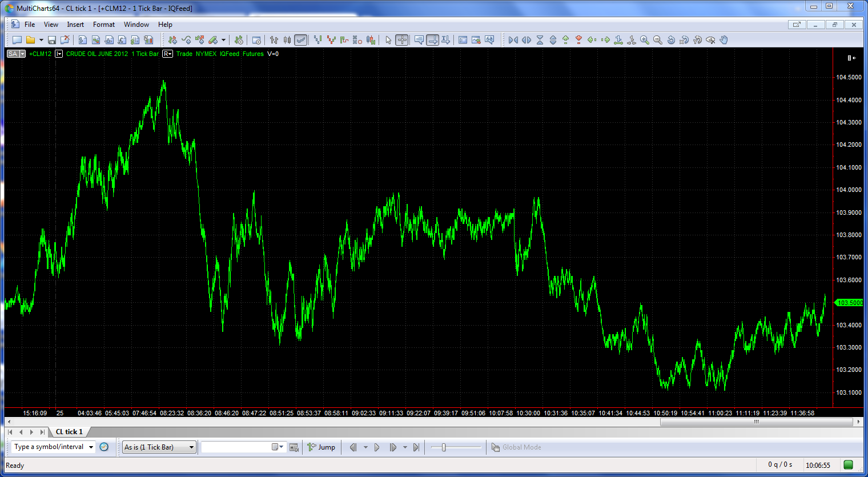868x477 pixels.
Task: Click the Show Data Window icon
Action: click(463, 40)
